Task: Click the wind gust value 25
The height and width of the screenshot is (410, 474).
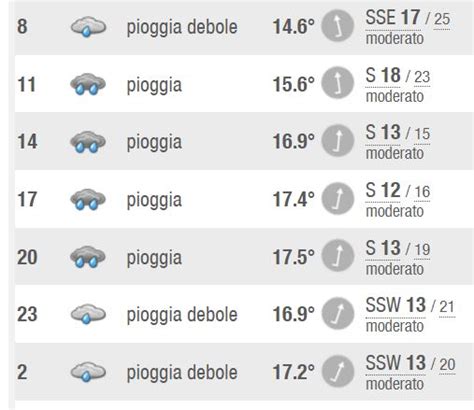Action: point(442,19)
